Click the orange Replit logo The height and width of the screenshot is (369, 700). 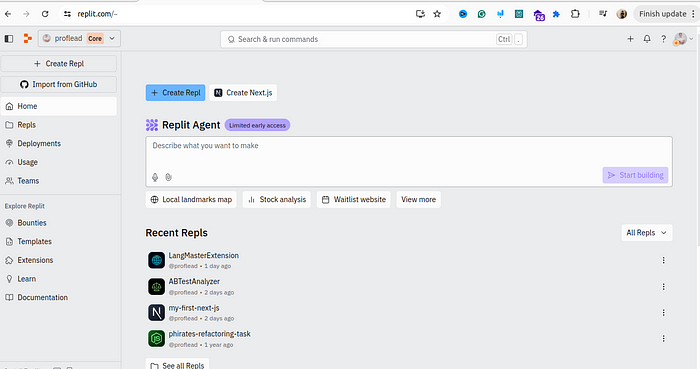tap(28, 39)
